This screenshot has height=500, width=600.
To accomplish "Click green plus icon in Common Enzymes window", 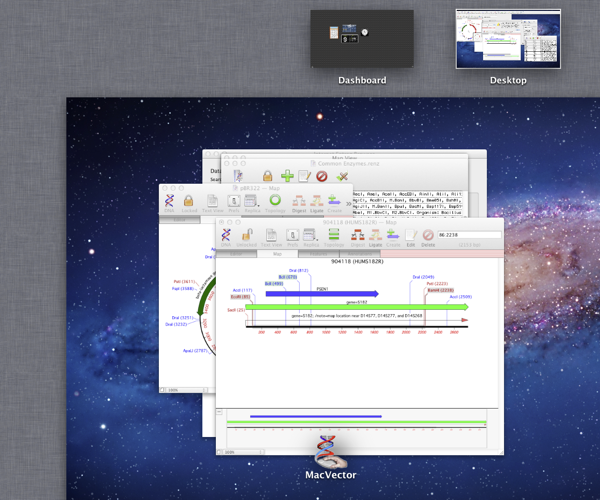I will 287,176.
